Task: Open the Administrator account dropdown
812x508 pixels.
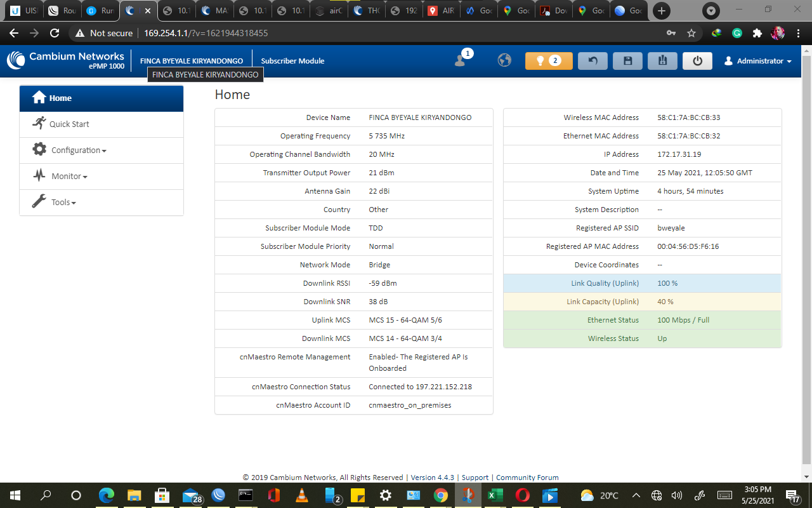Action: [x=757, y=61]
